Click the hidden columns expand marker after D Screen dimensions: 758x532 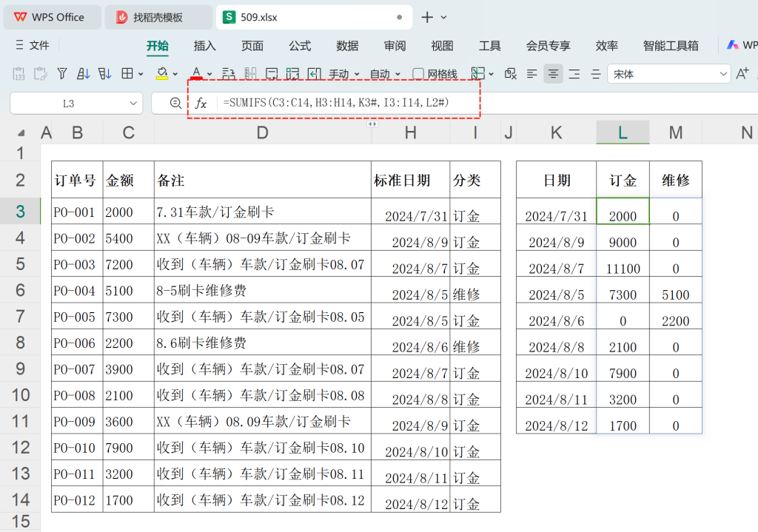click(372, 124)
